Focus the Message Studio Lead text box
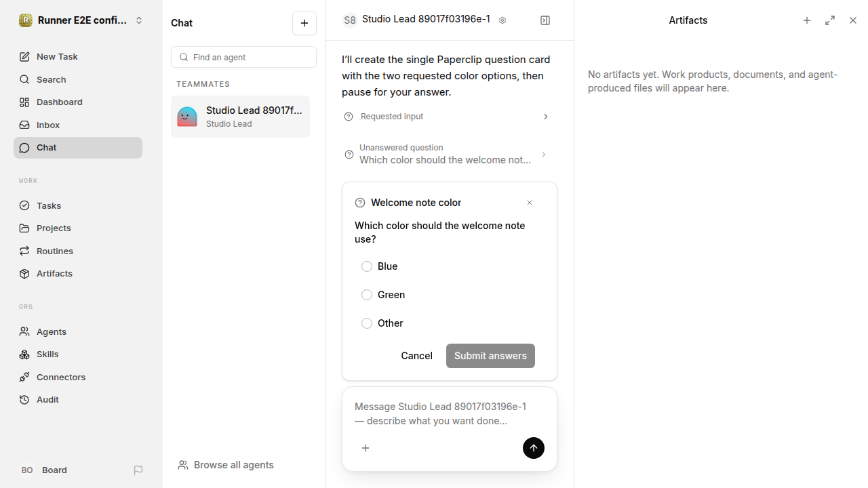 point(450,413)
